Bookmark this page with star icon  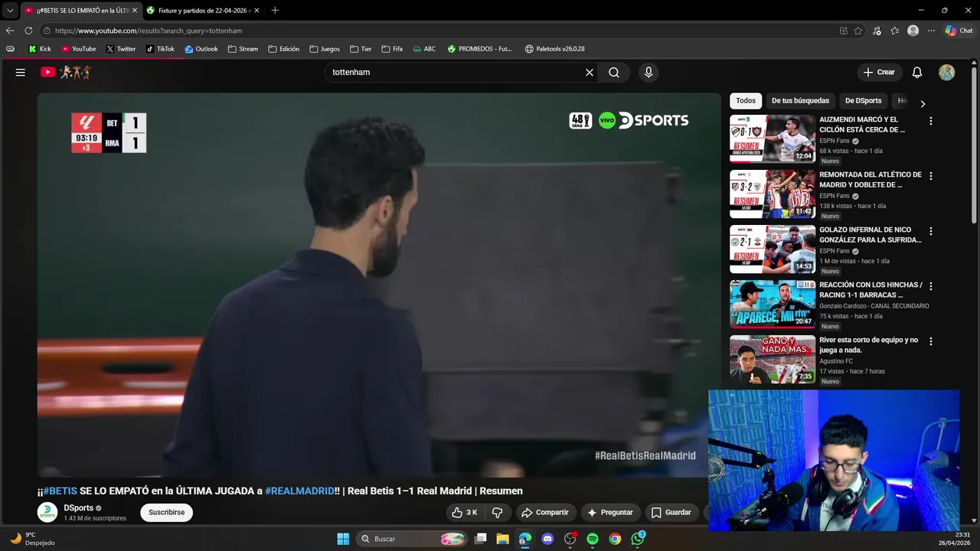[858, 31]
